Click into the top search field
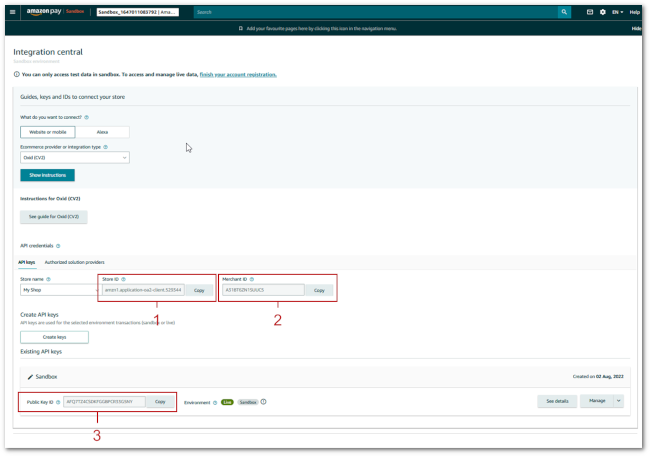650x456 pixels. click(x=370, y=12)
